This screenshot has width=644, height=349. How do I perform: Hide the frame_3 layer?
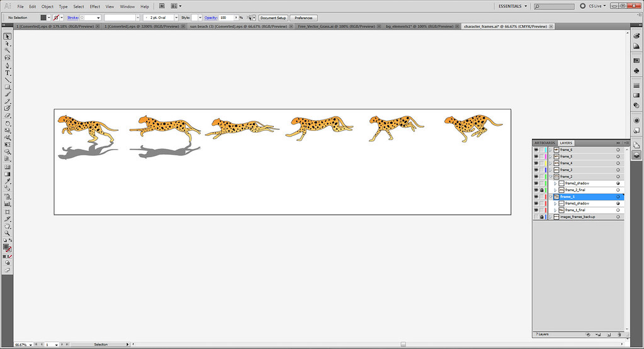[x=536, y=170]
